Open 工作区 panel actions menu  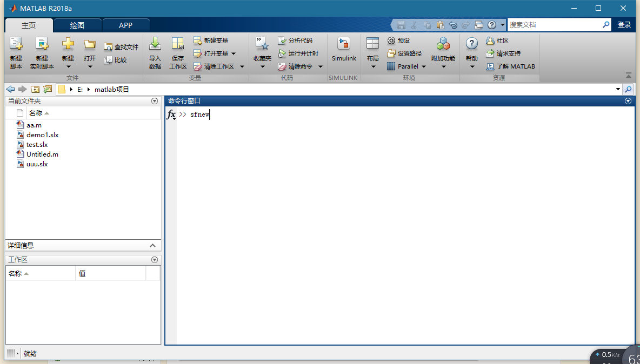click(x=154, y=260)
